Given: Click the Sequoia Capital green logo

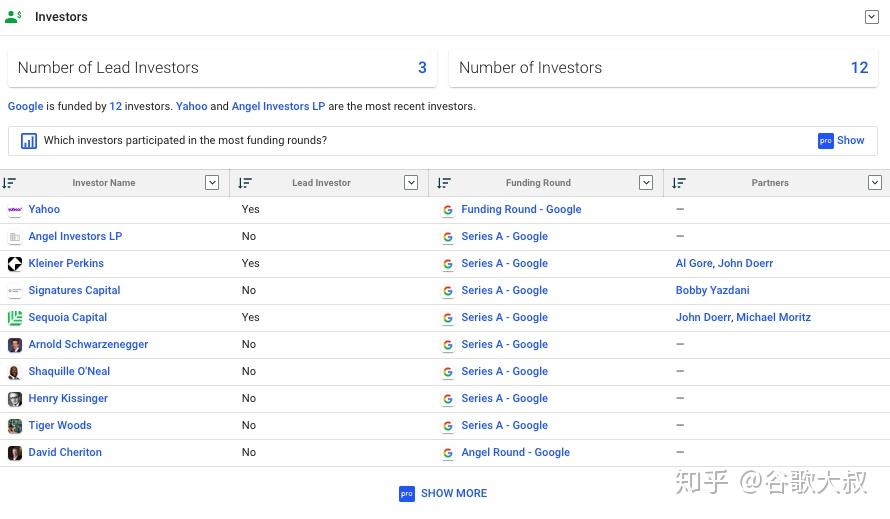Looking at the screenshot, I should coord(15,318).
